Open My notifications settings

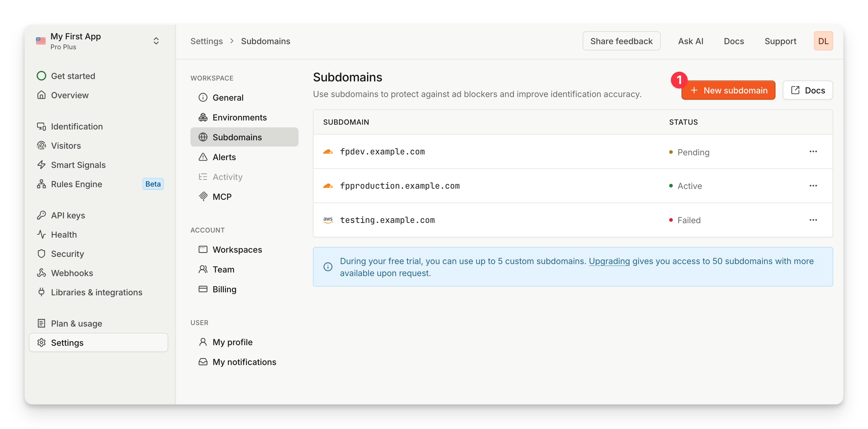244,362
